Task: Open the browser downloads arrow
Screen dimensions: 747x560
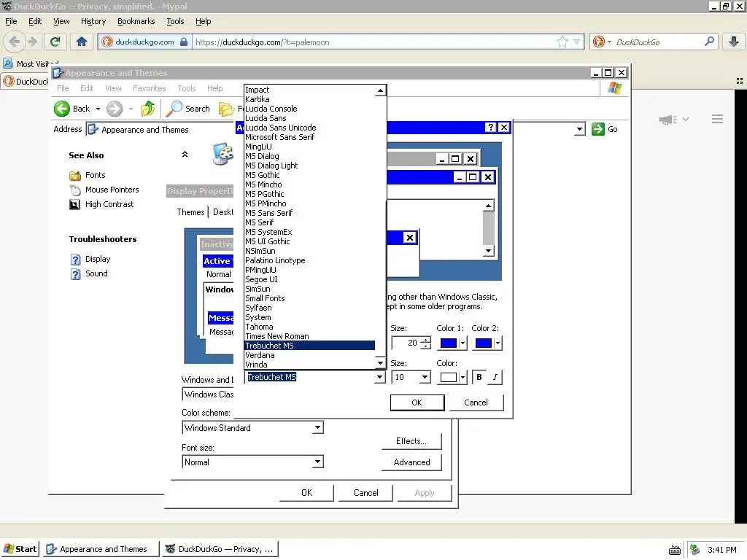Action: tap(734, 42)
